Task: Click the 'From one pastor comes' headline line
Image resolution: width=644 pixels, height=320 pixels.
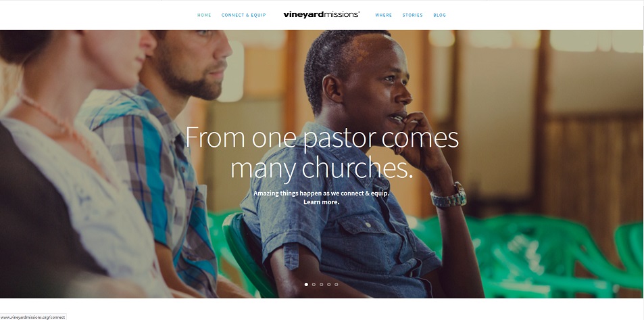Action: click(x=322, y=138)
